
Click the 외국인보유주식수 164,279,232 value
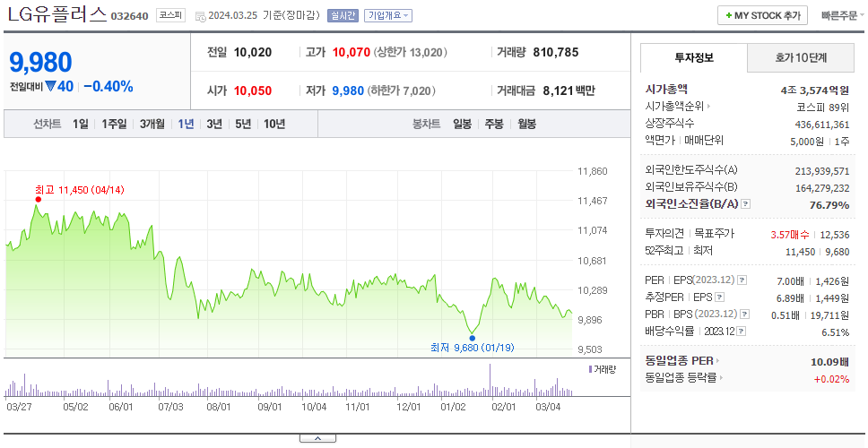(x=822, y=188)
